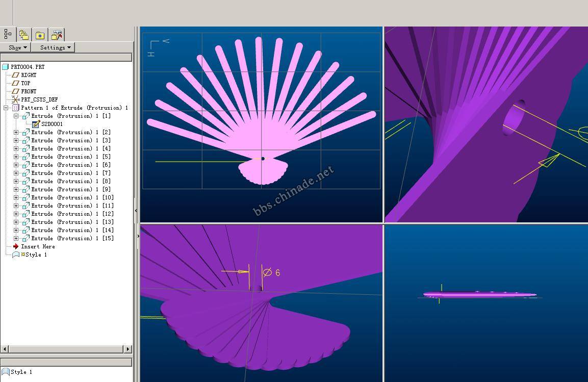Click the red Insert Here arrow
This screenshot has height=382, width=588.
(16, 246)
